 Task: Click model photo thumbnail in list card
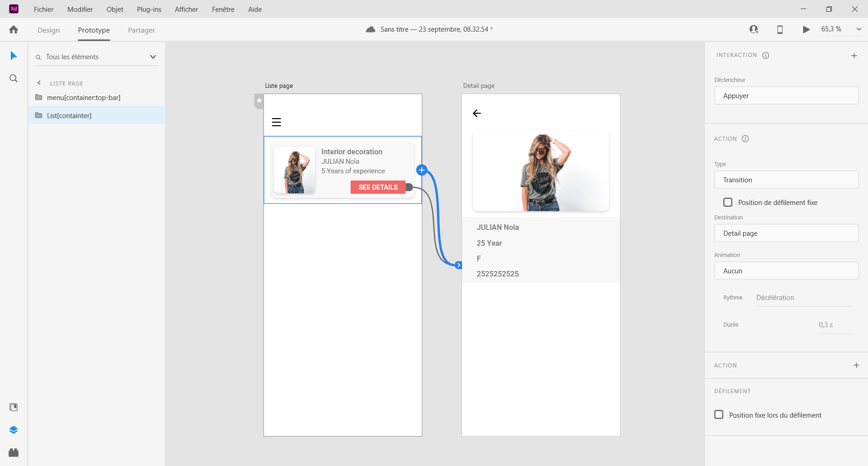pos(295,170)
